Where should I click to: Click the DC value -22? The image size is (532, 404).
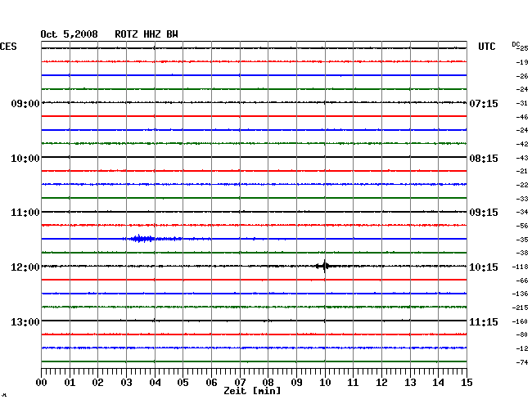click(522, 185)
